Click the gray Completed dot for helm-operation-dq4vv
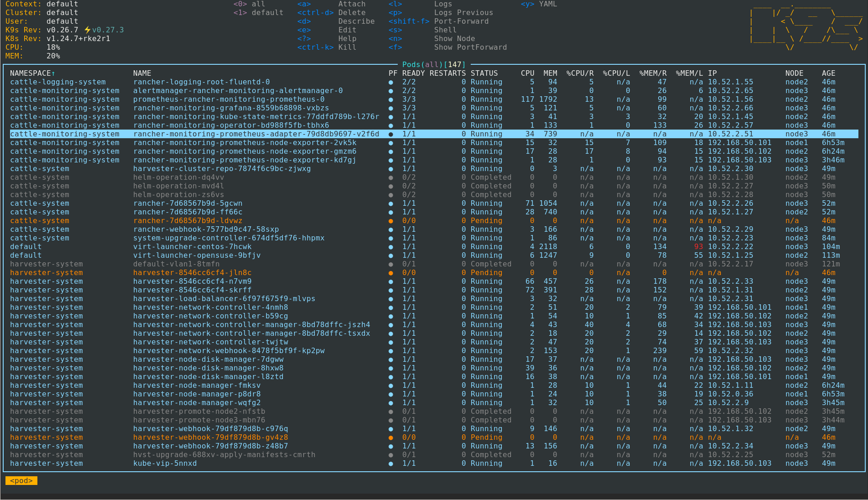The width and height of the screenshot is (868, 500). tap(391, 177)
